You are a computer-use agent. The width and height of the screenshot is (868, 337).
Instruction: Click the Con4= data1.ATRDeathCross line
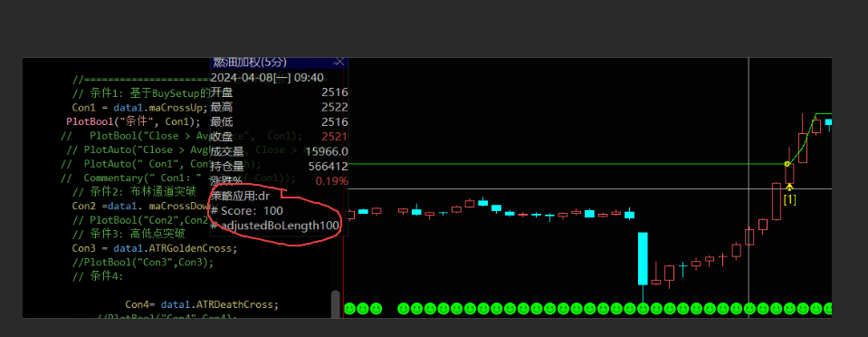point(202,304)
